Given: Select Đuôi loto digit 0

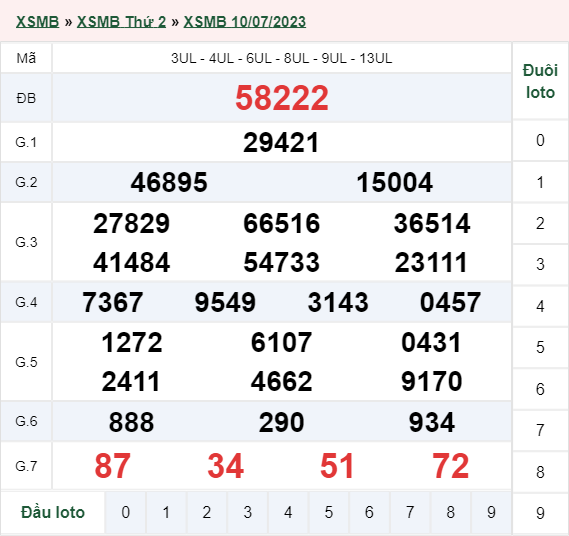Looking at the screenshot, I should tap(540, 140).
